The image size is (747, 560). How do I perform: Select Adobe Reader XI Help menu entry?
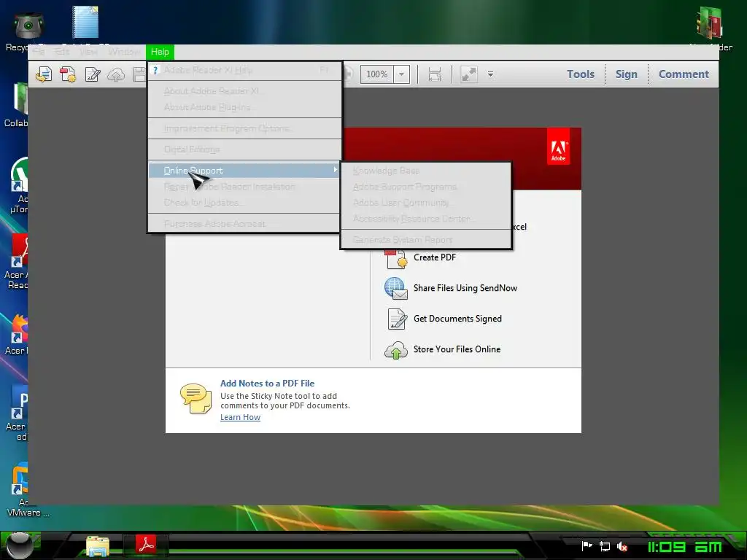[x=245, y=70]
